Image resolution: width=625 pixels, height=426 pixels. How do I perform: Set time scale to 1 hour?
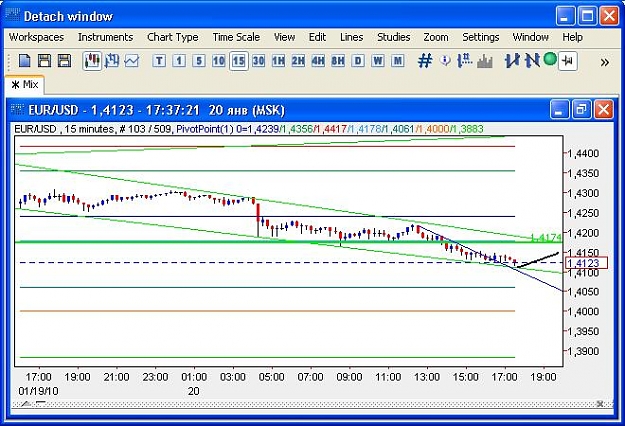tap(278, 61)
